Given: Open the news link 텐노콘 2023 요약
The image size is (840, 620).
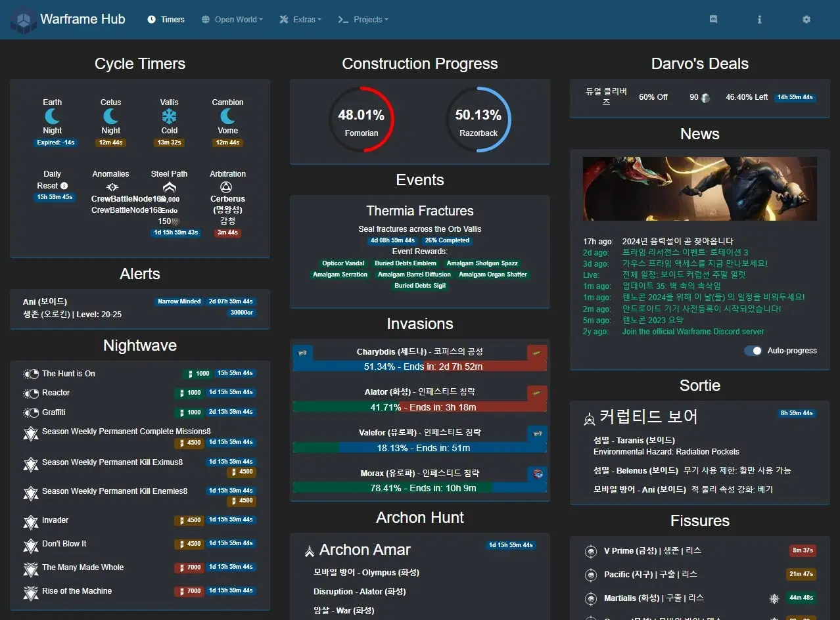Looking at the screenshot, I should (x=653, y=321).
